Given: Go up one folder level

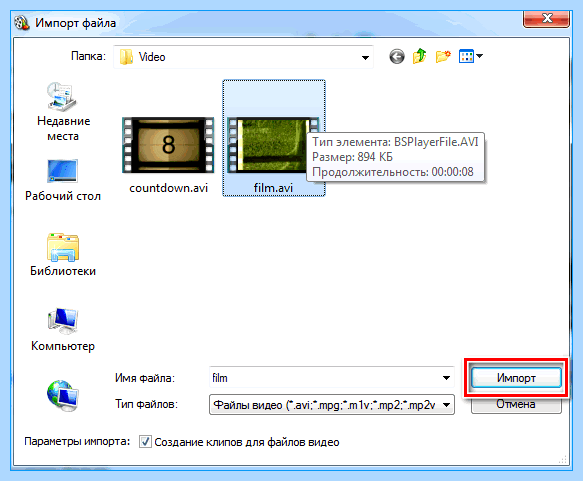Looking at the screenshot, I should 419,57.
